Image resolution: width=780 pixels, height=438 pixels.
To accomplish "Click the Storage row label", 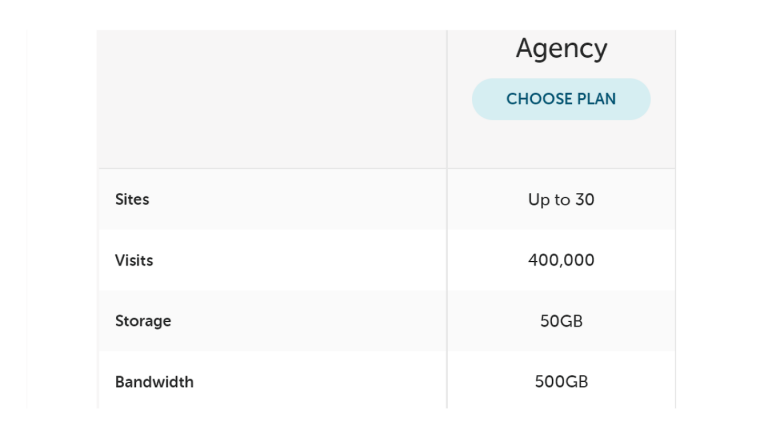I will tap(143, 321).
